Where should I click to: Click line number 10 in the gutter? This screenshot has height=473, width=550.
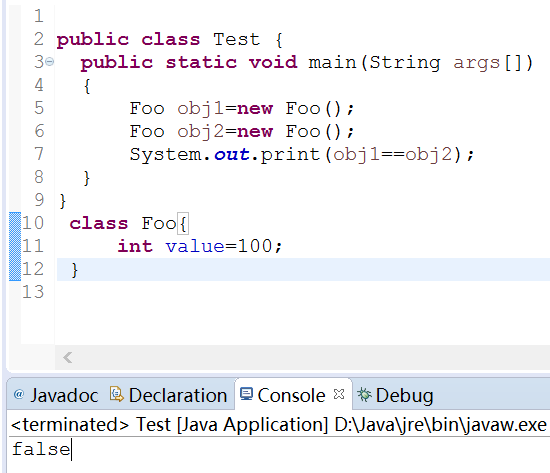(33, 223)
